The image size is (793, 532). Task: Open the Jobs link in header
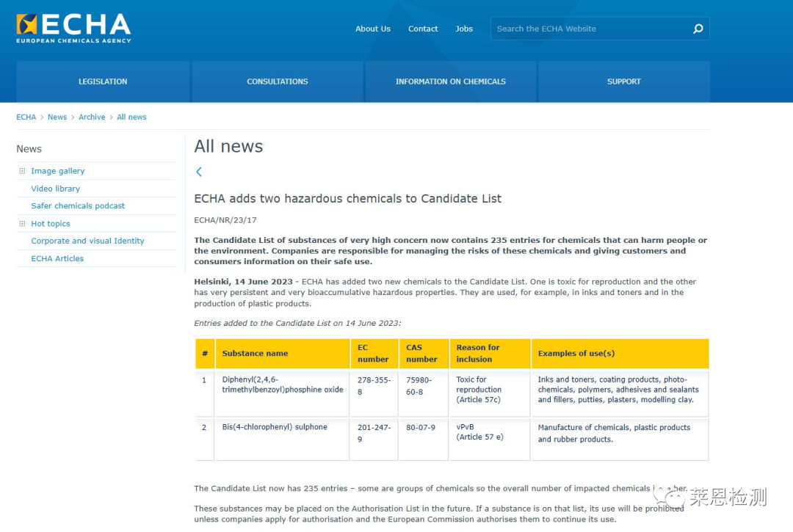464,29
